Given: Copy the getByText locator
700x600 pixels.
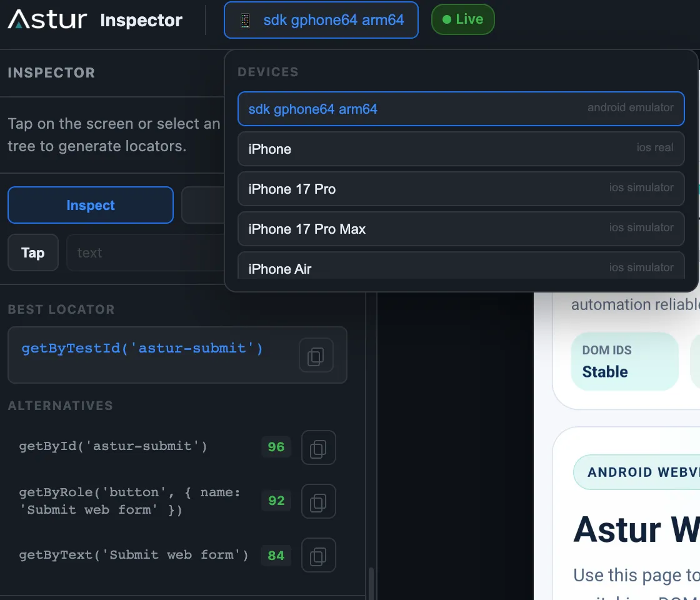Looking at the screenshot, I should click(x=318, y=556).
